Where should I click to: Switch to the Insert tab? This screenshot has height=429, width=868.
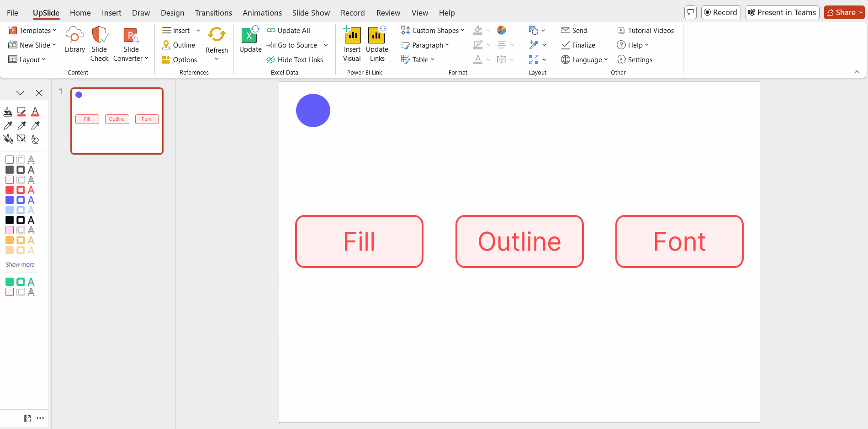click(x=111, y=13)
